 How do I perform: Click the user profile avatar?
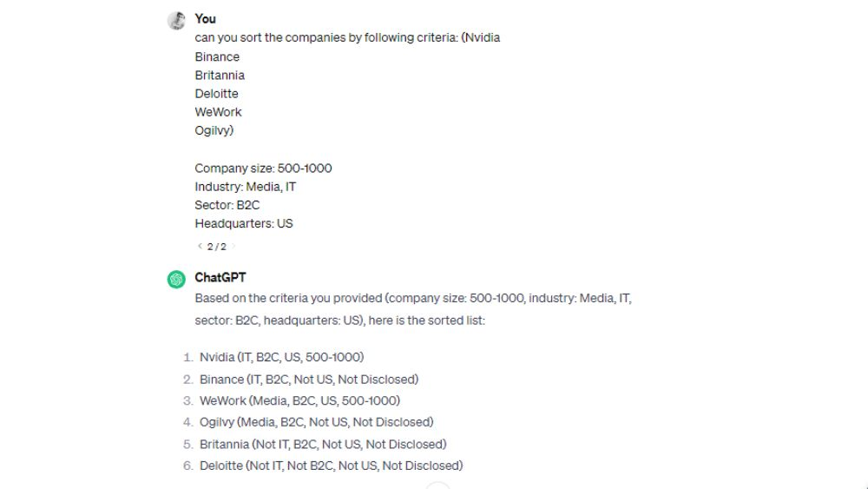[x=176, y=21]
